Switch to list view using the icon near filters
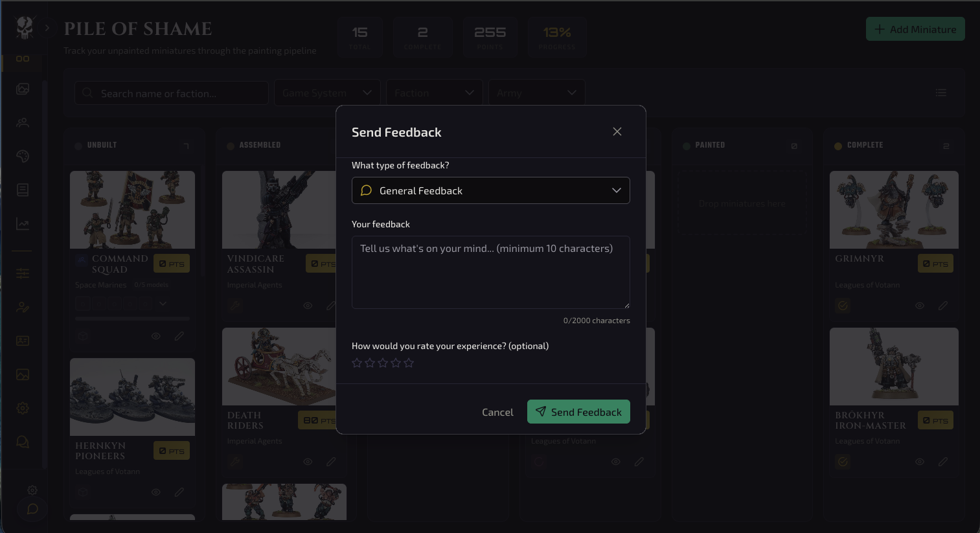 click(940, 93)
